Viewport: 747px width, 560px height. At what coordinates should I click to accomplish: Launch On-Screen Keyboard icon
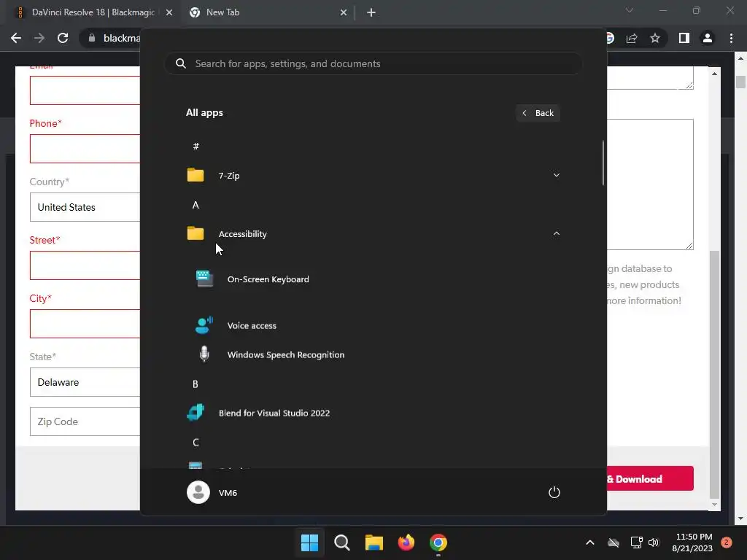[204, 279]
